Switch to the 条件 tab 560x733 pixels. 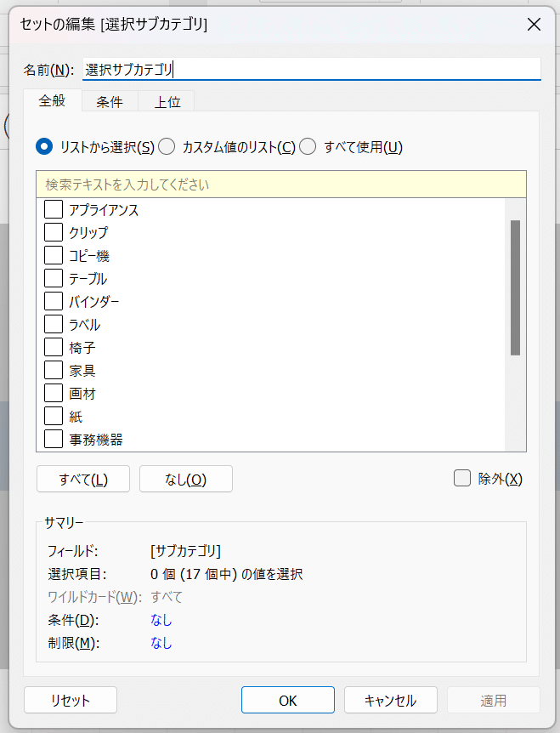click(x=110, y=102)
